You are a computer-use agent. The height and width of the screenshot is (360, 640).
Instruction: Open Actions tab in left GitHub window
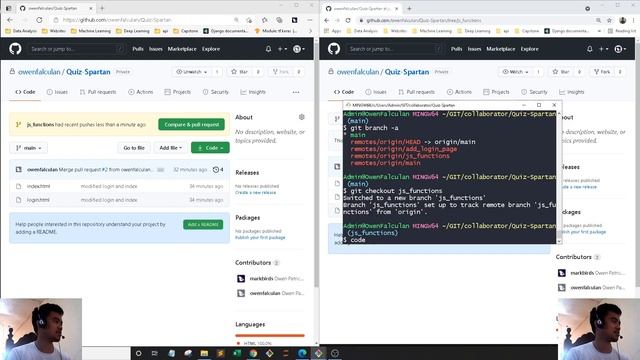[x=140, y=92]
